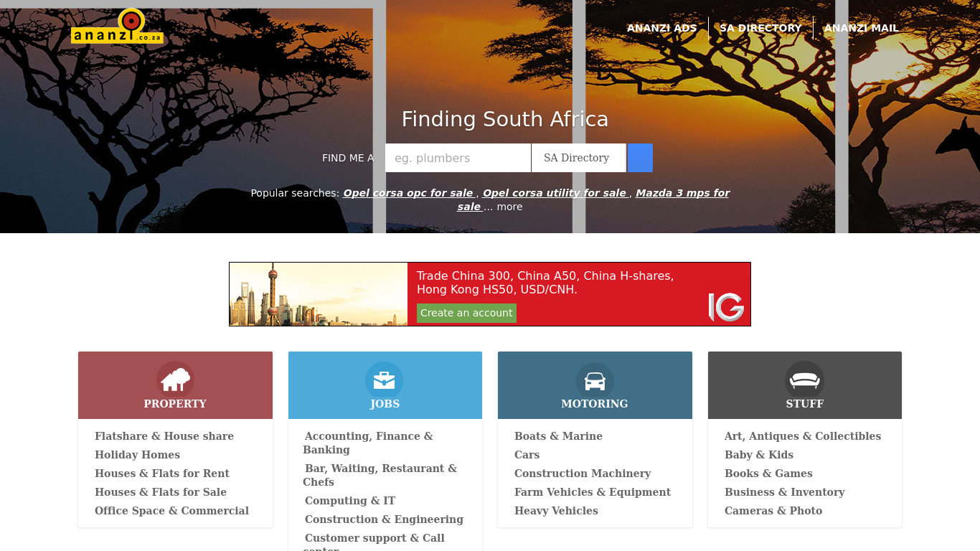This screenshot has height=551, width=980.
Task: Open Construction Machinery listings
Action: (x=583, y=474)
